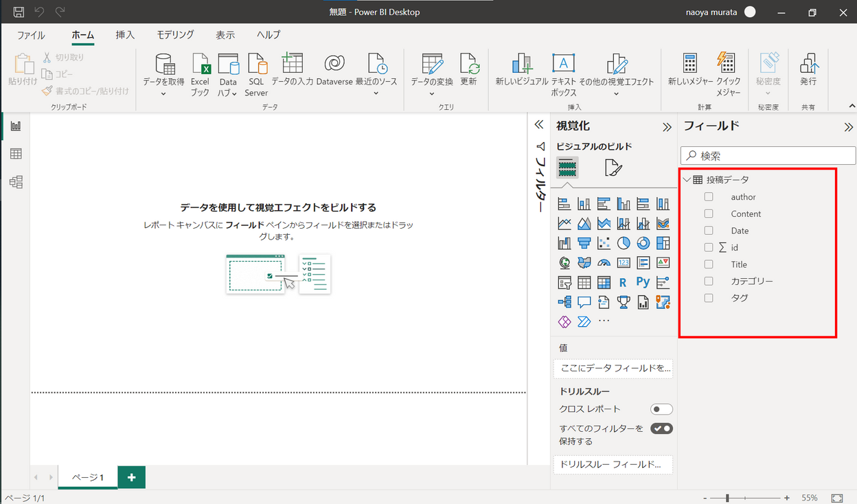Add a new page with plus button
Screen dimensions: 857x504
pyautogui.click(x=132, y=477)
